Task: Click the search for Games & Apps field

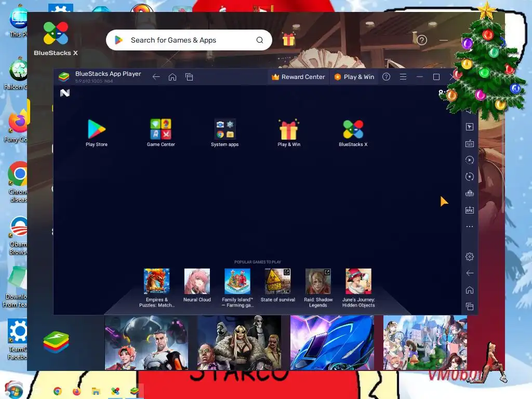Action: click(x=189, y=40)
